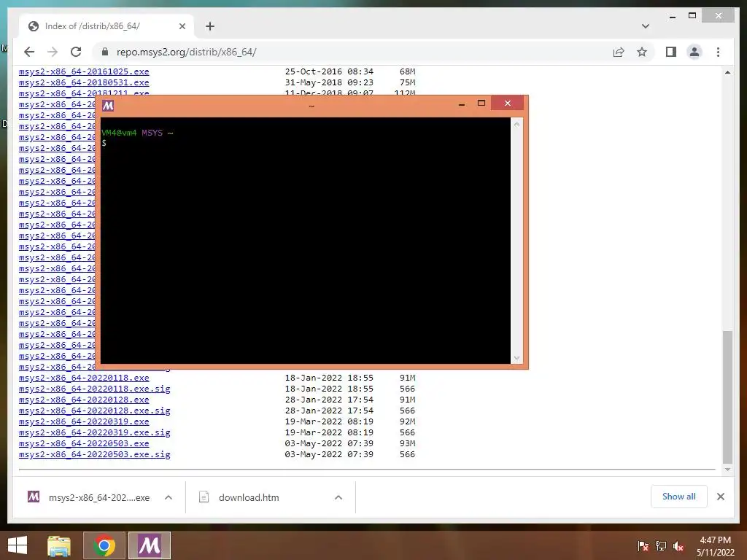Click the Chrome forward arrow
This screenshot has width=747, height=560.
coord(53,52)
